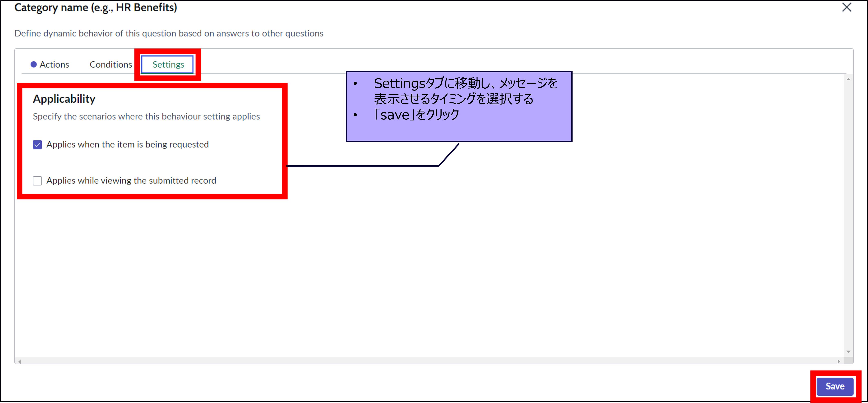The image size is (868, 403).
Task: Click the 'Define dynamic behavior' description text
Action: (x=169, y=33)
